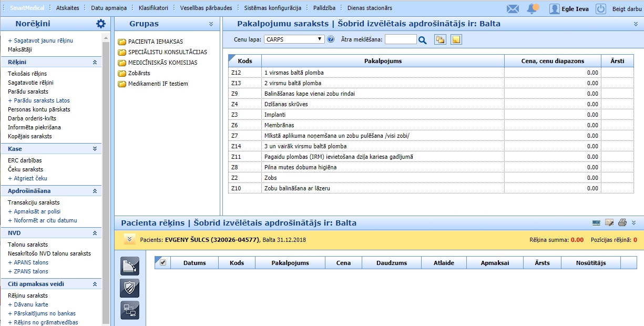This screenshot has width=644, height=326.
Task: Click the magnifier icon beside Ātra meklēšana
Action: (422, 39)
